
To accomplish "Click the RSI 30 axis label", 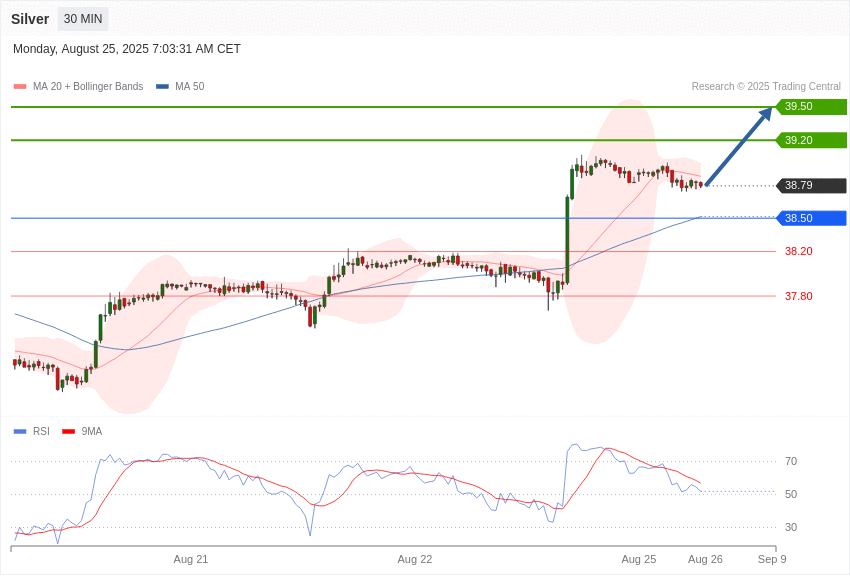I will [791, 527].
